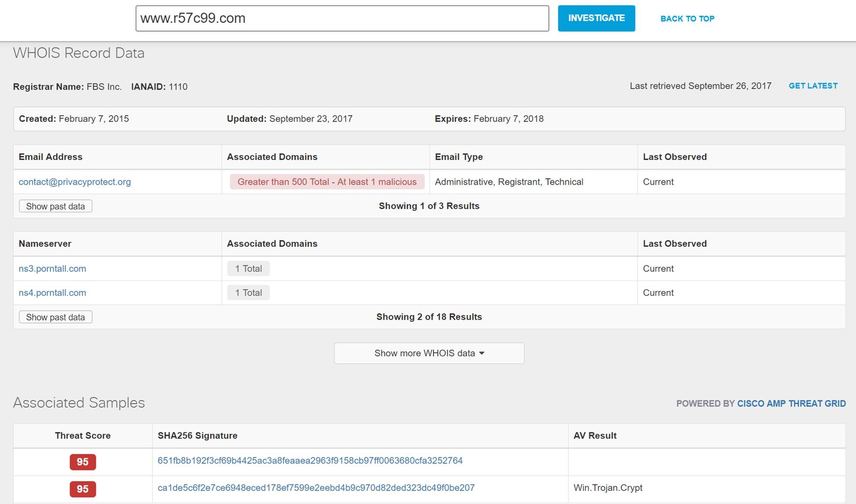Open CISCO AMP THREAT GRID link
Viewport: 856px width, 504px height.
[x=791, y=403]
